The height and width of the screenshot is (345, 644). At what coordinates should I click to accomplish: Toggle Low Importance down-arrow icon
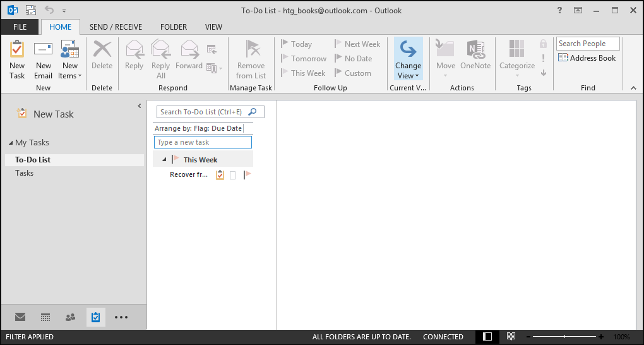point(544,73)
